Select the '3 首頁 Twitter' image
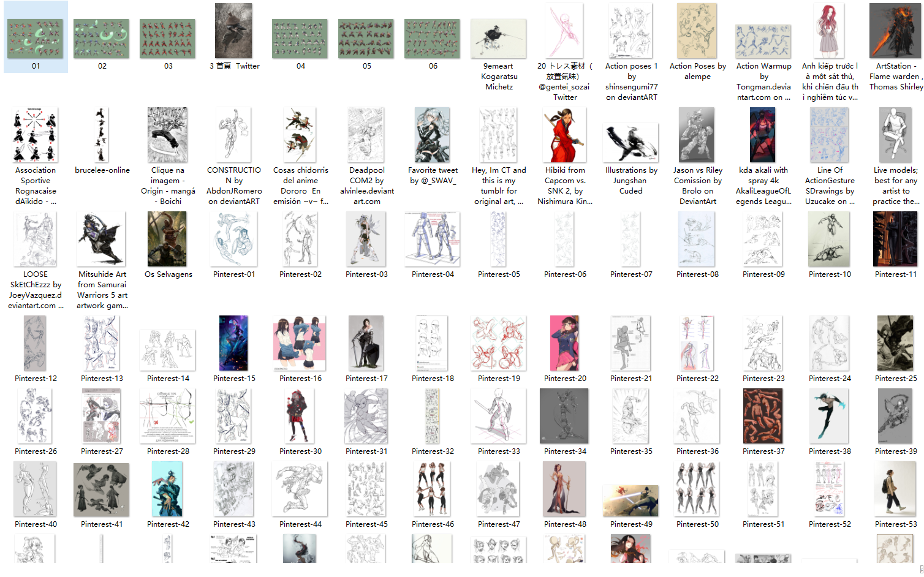The height and width of the screenshot is (577, 924). coord(234,31)
